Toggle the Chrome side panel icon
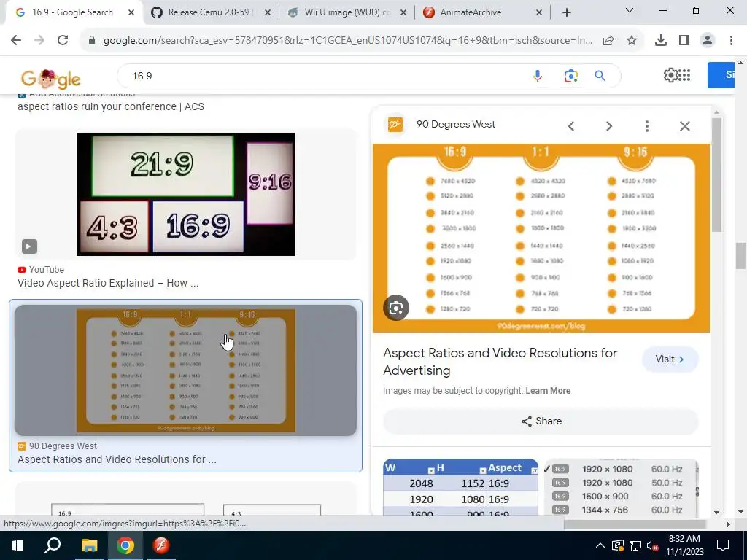747x560 pixels. click(684, 41)
